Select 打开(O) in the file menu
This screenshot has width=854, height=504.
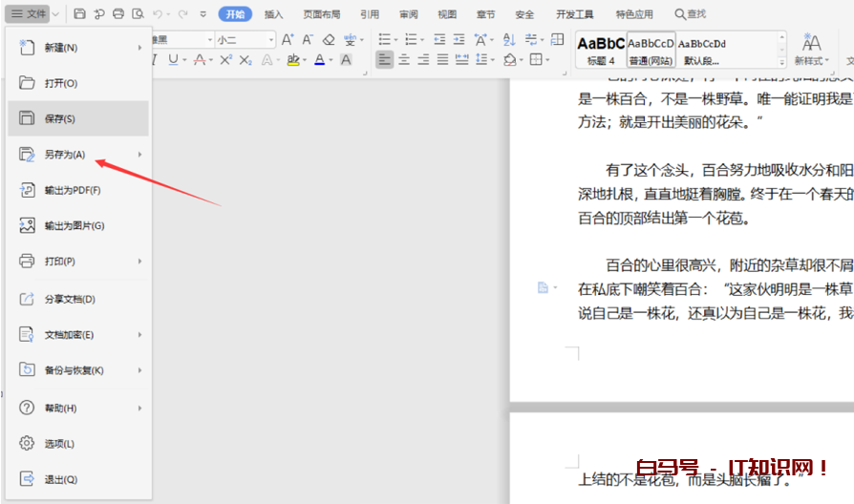tap(78, 83)
